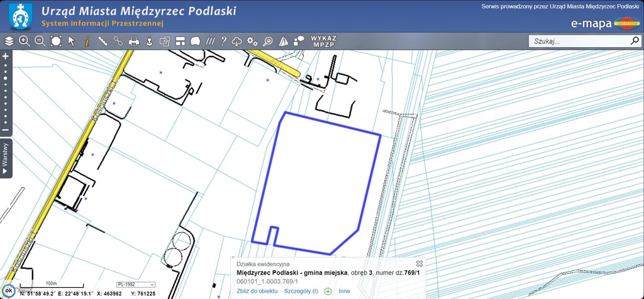Open the settings gears icon
The image size is (644, 299).
pyautogui.click(x=252, y=42)
